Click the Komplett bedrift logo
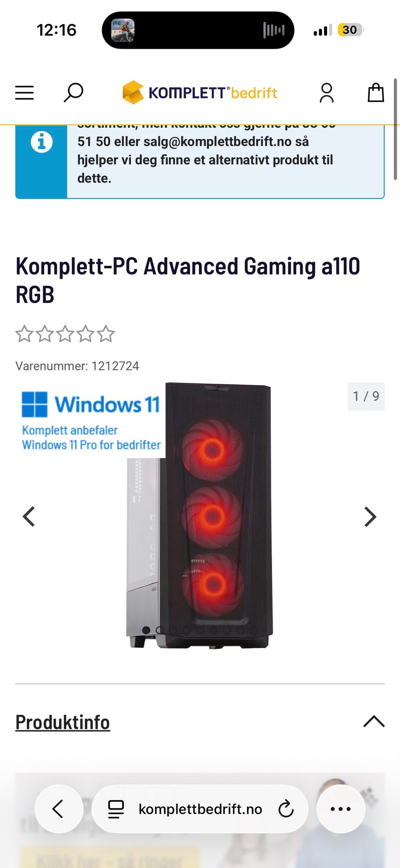 [x=200, y=92]
